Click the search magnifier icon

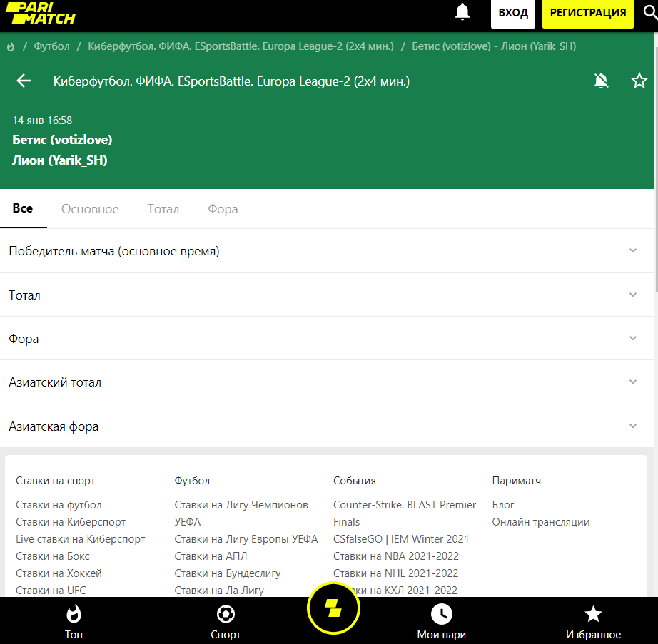649,12
